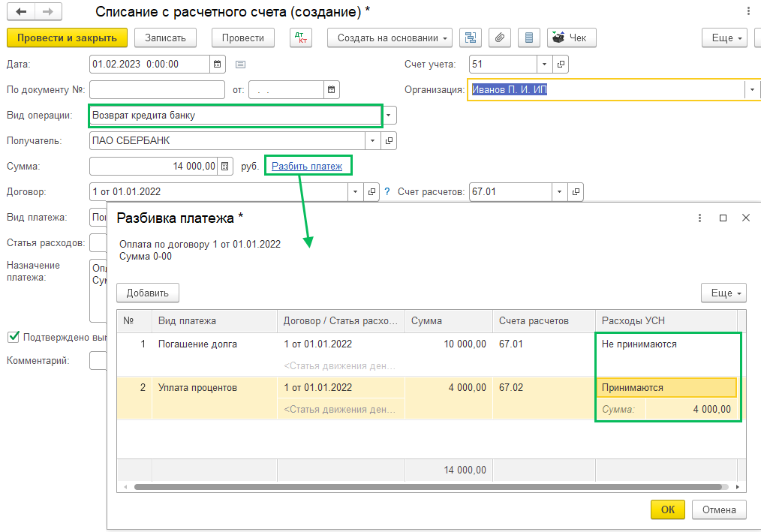The width and height of the screenshot is (761, 532).
Task: Confirm the dialog with OK button
Action: (x=667, y=509)
